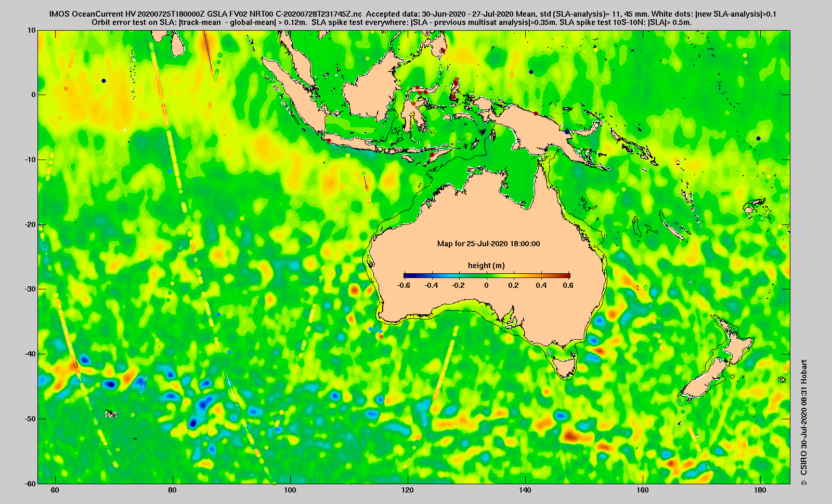Screen dimensions: 832x504
Task: Click longitude axis label 160
Action: click(643, 490)
